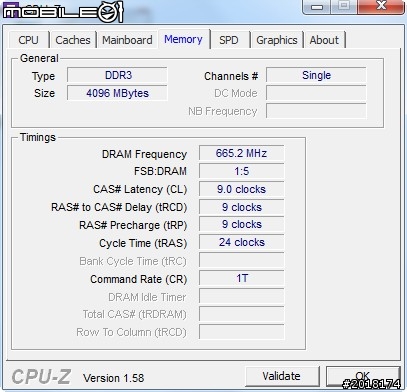Show the About tab

coord(324,40)
